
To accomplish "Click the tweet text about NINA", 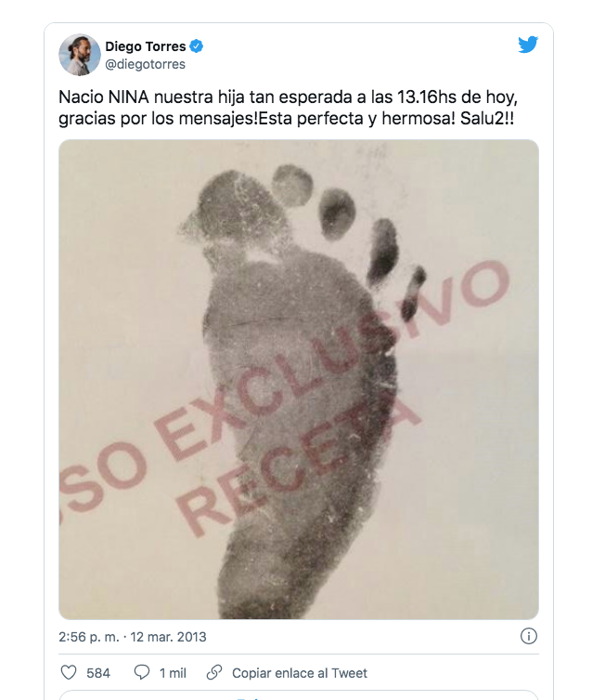I will point(288,108).
